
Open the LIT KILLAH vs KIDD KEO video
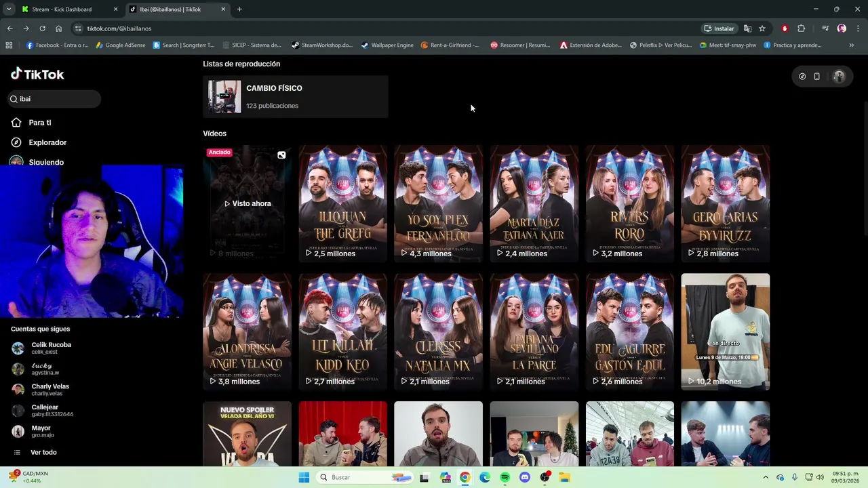343,331
